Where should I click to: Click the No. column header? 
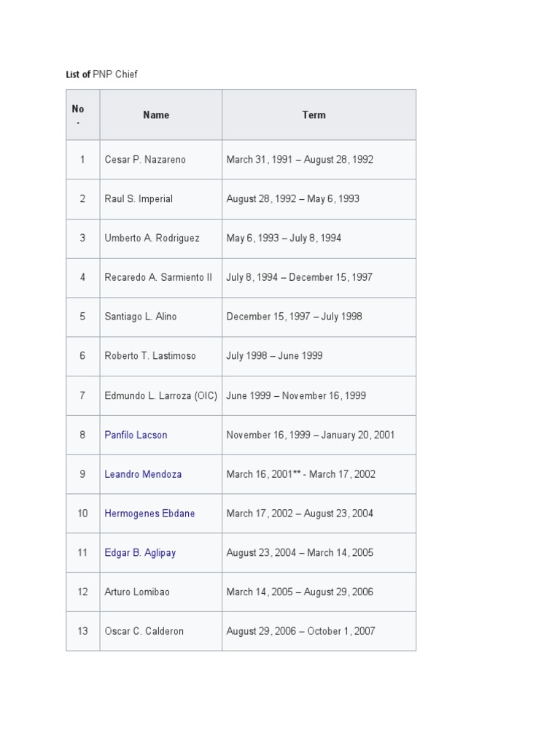[x=78, y=115]
